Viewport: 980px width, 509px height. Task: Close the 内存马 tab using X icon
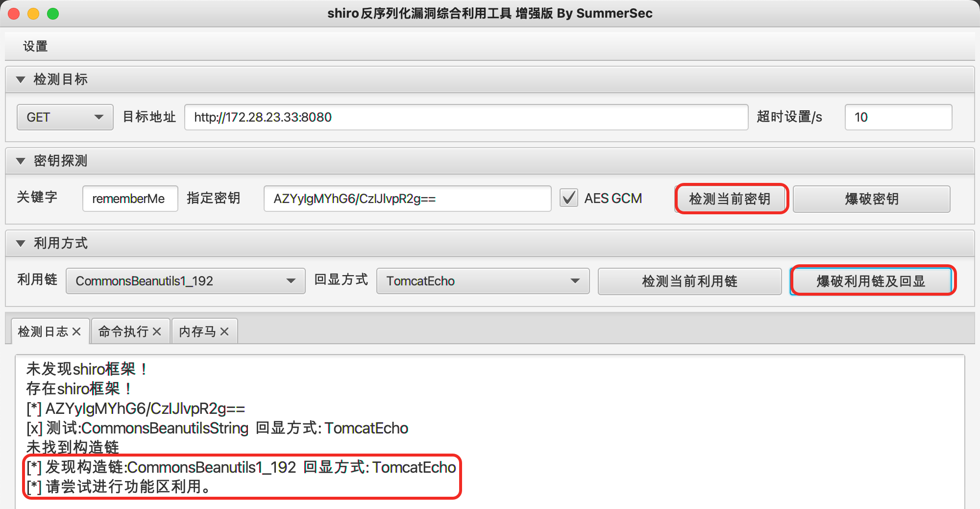point(224,332)
